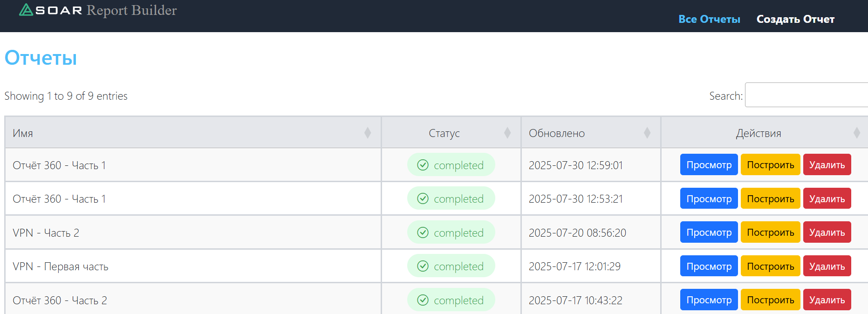
Task: Sort by Обновлено column sort icon
Action: [x=647, y=133]
